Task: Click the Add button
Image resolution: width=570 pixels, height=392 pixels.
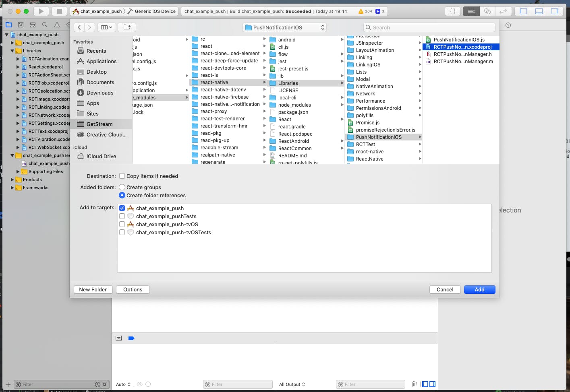Action: tap(479, 290)
